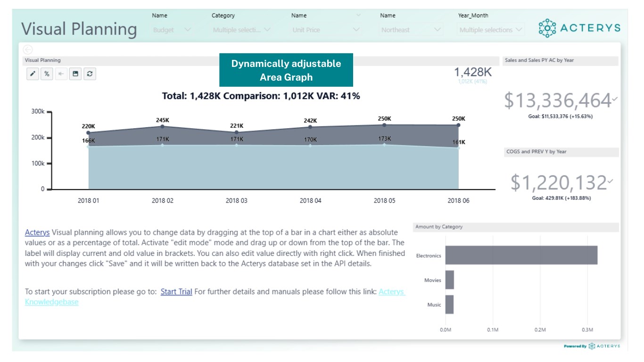Expand the Northeast region dropdown

coord(411,30)
